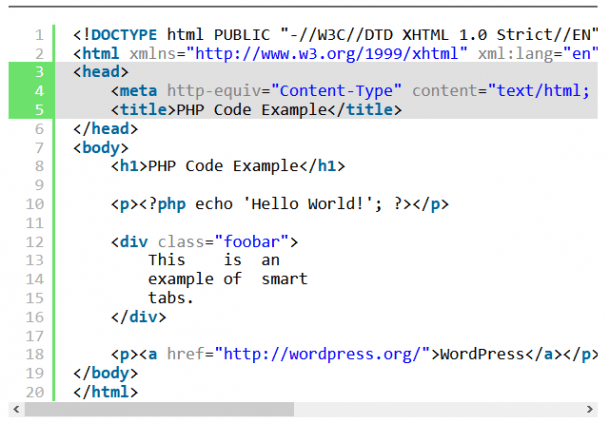Image resolution: width=610 pixels, height=423 pixels.
Task: Click the closing div tag on line 16
Action: click(x=138, y=317)
